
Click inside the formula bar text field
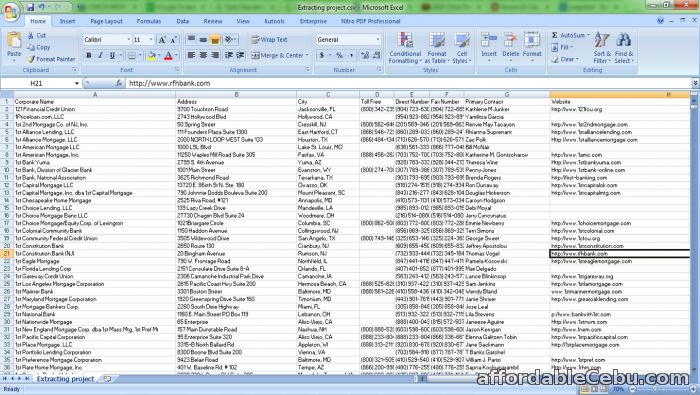[408, 83]
